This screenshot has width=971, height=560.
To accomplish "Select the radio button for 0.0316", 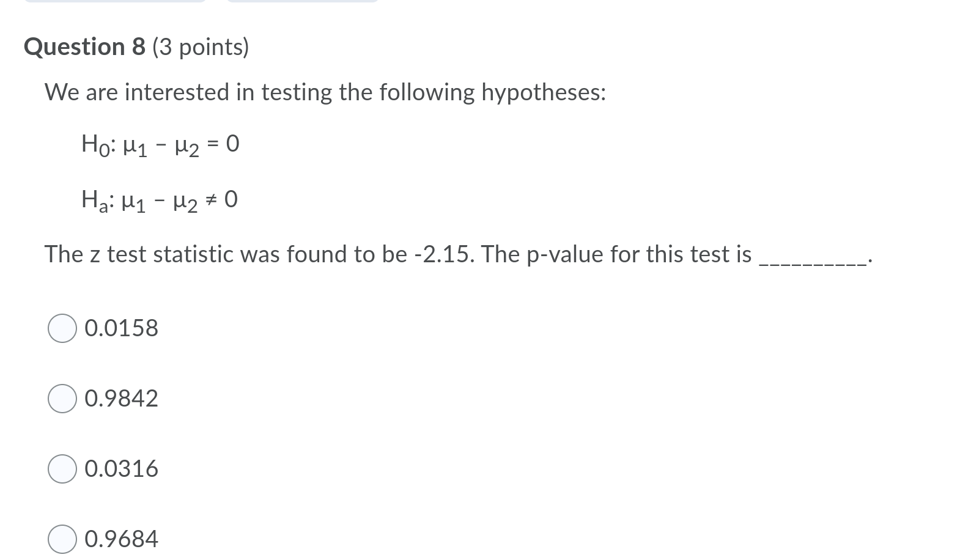I will (61, 469).
